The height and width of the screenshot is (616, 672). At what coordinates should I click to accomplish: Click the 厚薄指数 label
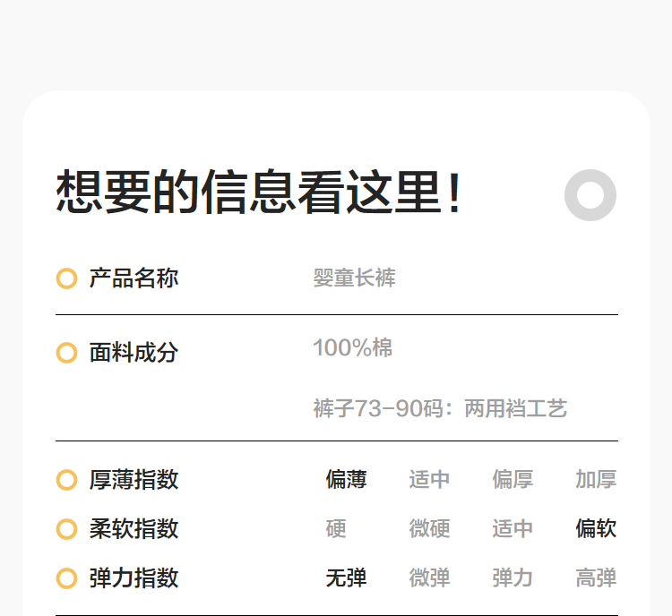click(x=134, y=480)
